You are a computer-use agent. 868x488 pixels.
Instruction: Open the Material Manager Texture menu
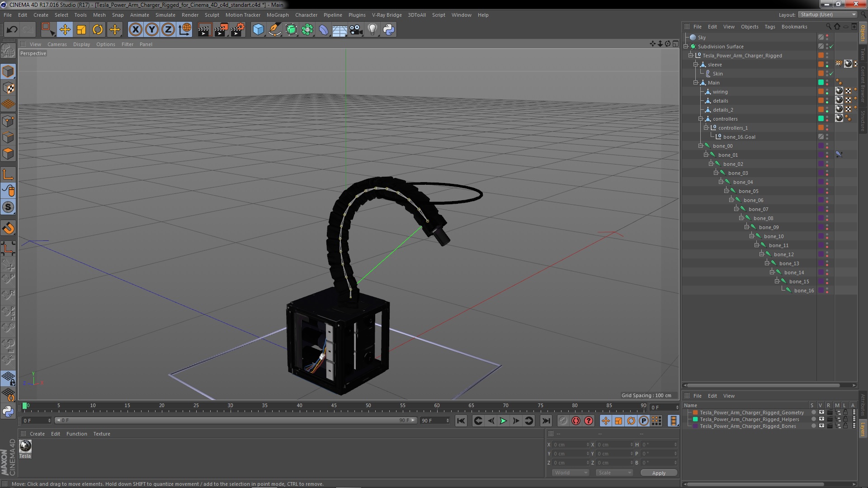point(101,434)
